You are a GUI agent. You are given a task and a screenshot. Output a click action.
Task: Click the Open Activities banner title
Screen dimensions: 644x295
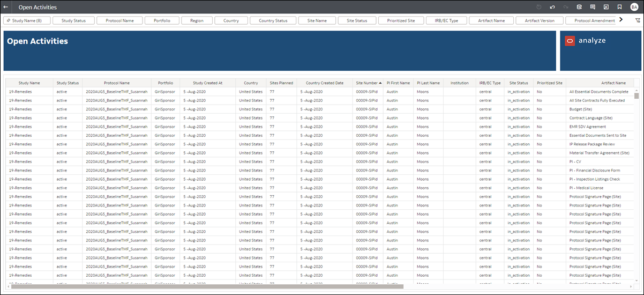coord(38,41)
